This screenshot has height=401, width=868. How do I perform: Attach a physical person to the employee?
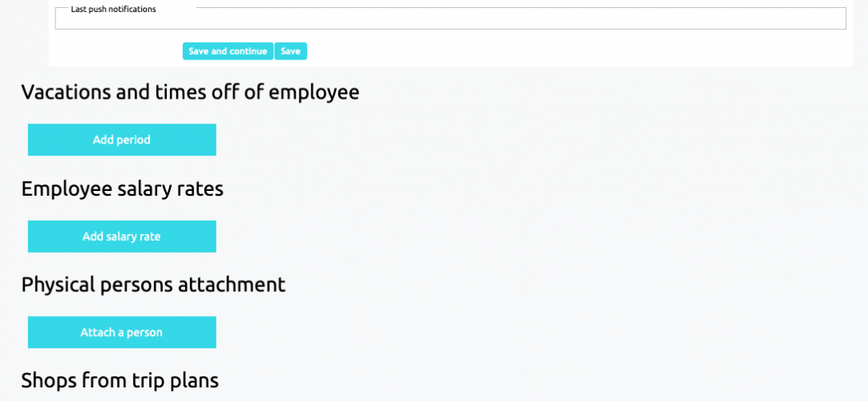(122, 332)
